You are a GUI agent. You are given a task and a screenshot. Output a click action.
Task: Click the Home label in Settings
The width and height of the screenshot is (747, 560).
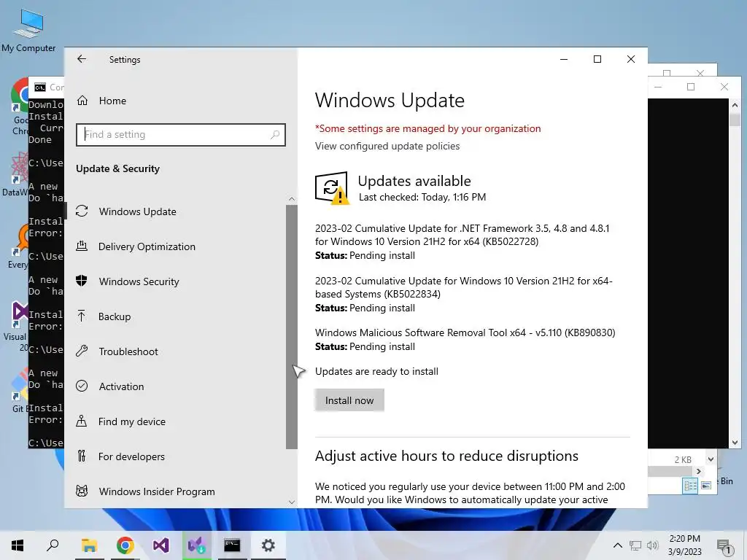[x=112, y=101]
